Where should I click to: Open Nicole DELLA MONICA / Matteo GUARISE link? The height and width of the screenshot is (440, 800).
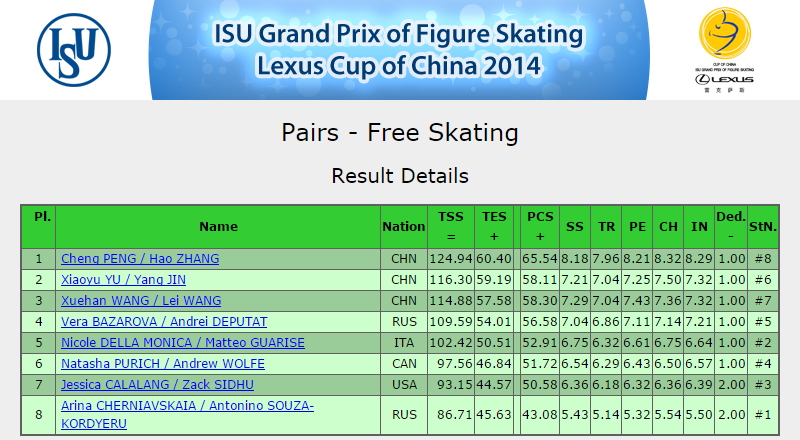183,343
